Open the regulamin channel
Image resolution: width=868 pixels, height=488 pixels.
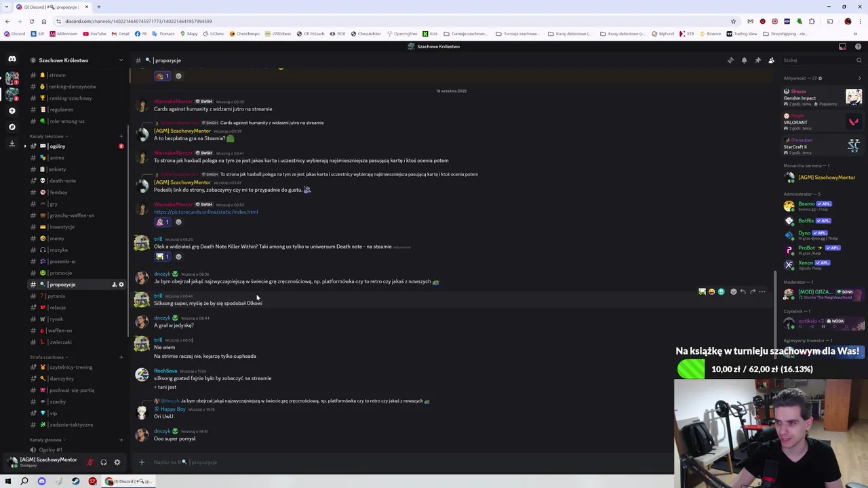tap(77, 110)
